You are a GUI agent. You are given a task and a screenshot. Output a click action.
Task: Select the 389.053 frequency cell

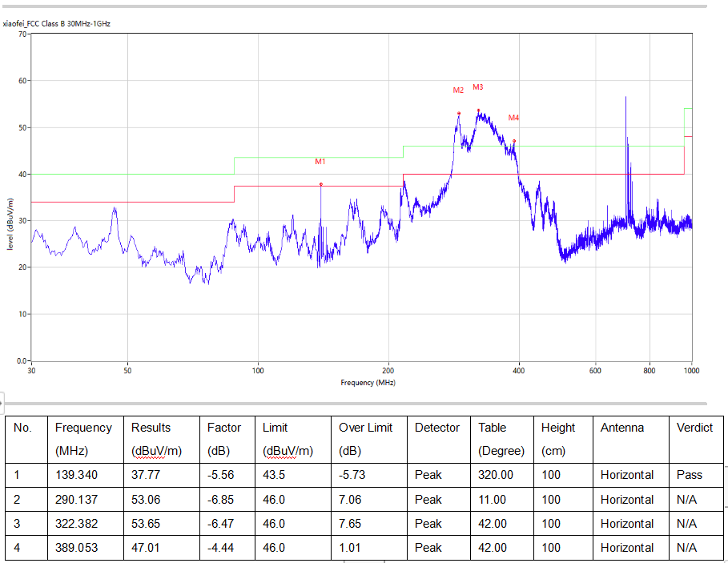[76, 548]
